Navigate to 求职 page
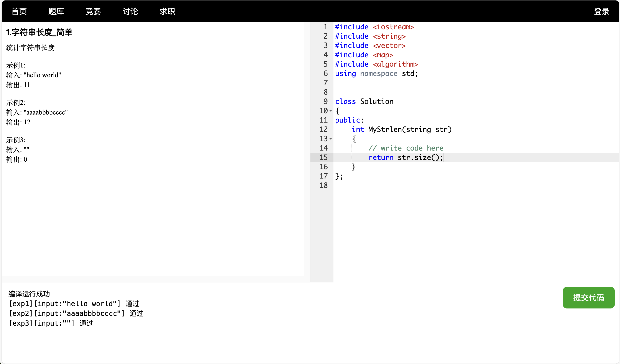The width and height of the screenshot is (620, 364). (167, 11)
